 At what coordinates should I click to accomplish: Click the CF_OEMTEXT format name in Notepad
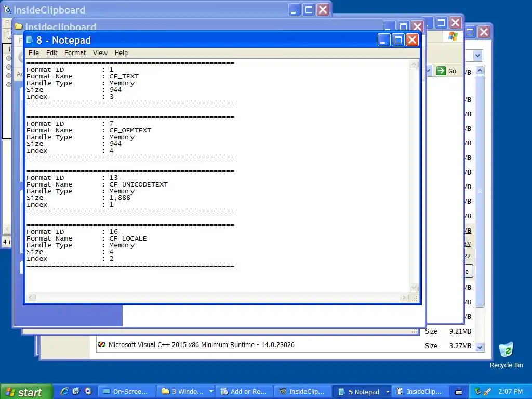[x=130, y=130]
